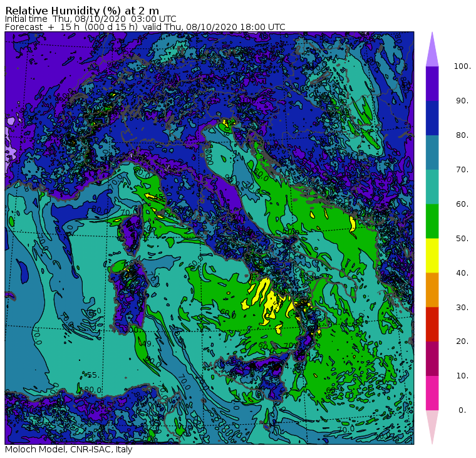
Task: Click the 'Relative Humidity (%) at 2 m' title
Action: pyautogui.click(x=82, y=10)
